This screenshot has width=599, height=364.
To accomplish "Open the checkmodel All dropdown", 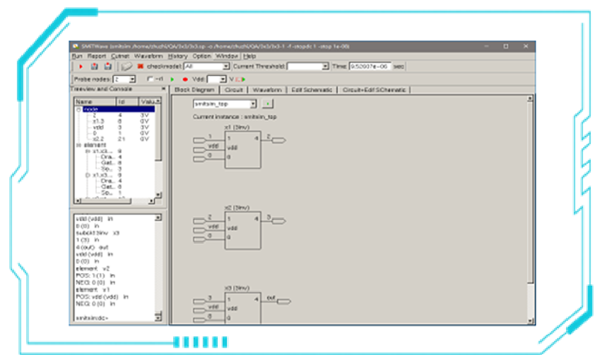I will click(x=225, y=66).
